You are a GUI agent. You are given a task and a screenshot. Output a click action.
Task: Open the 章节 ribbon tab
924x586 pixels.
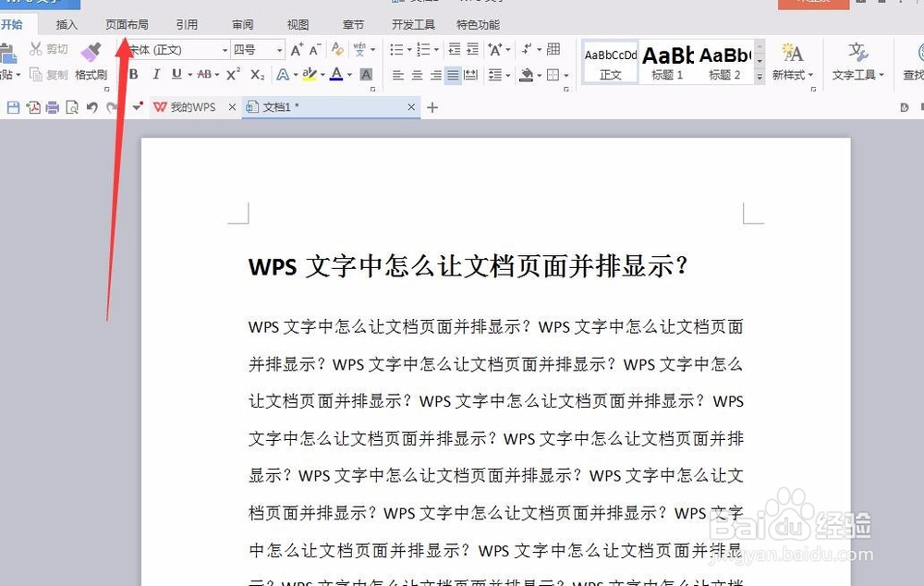click(x=353, y=25)
